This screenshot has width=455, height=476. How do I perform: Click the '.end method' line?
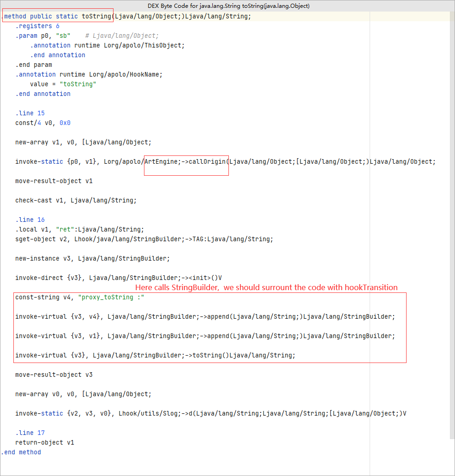(21, 452)
